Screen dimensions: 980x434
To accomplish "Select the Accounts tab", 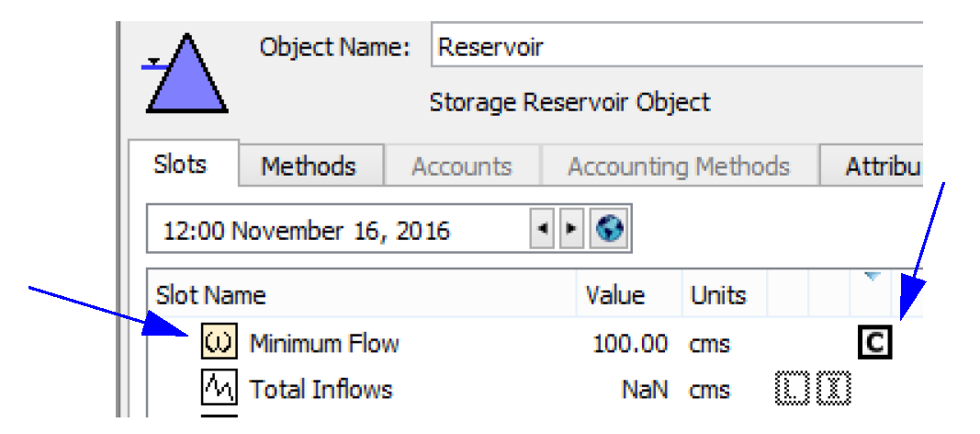I will pos(461,166).
